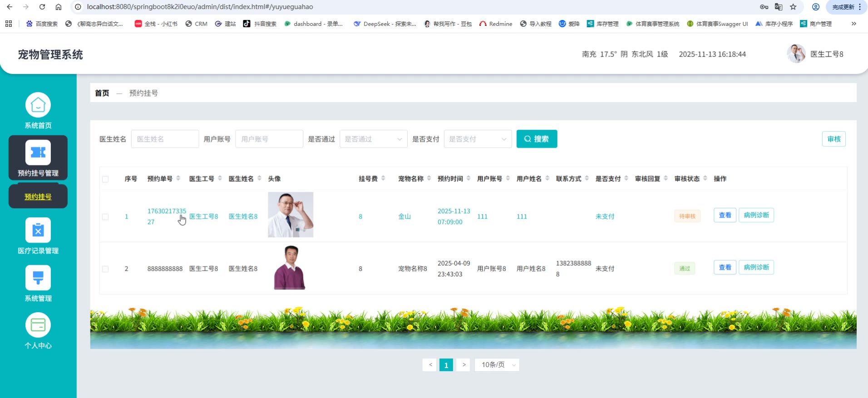The width and height of the screenshot is (868, 398).
Task: Sort by 宠物名称 column arrows
Action: click(x=429, y=179)
